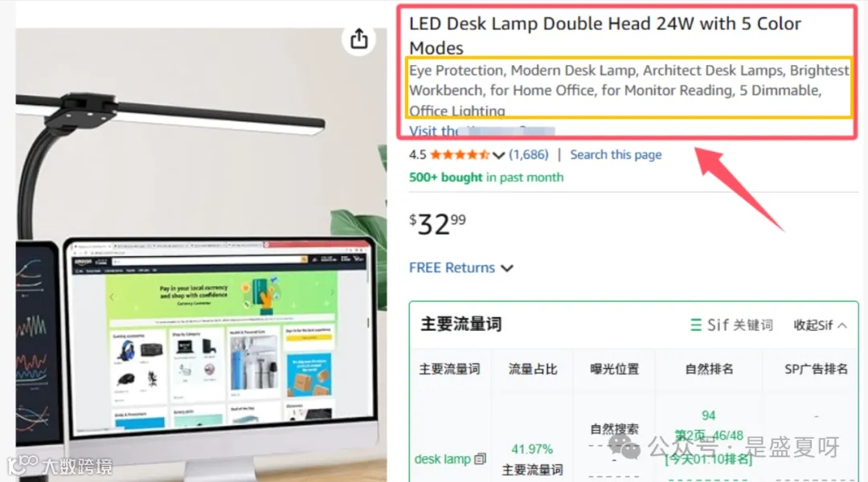868x482 pixels.
Task: Click the 曝光位置 column header
Action: tap(615, 369)
